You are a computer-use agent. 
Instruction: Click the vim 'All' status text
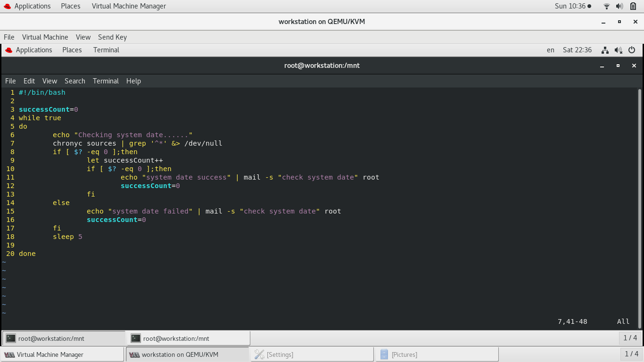(623, 321)
